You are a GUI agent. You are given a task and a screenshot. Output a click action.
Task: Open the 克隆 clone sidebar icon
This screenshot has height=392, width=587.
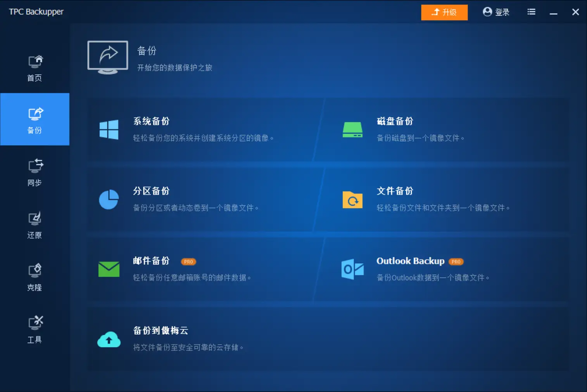tap(35, 271)
